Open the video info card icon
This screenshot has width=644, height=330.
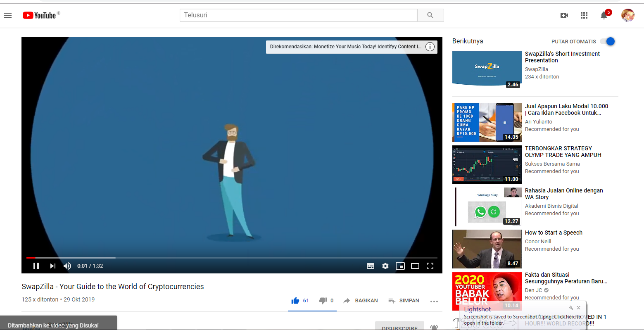(430, 47)
